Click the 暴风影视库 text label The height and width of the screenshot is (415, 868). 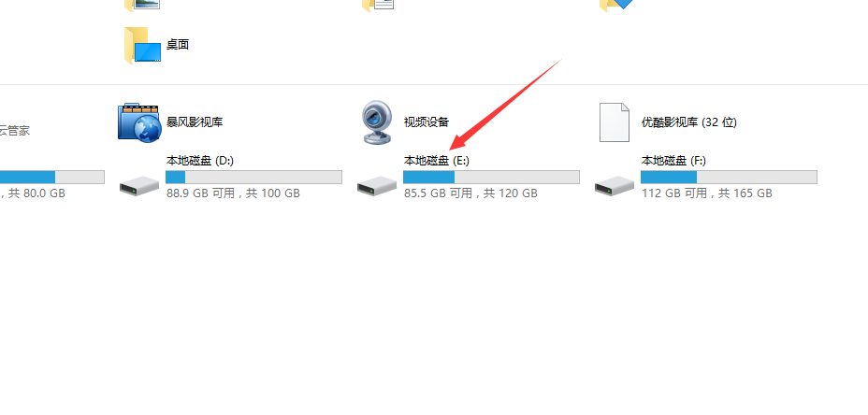(195, 122)
